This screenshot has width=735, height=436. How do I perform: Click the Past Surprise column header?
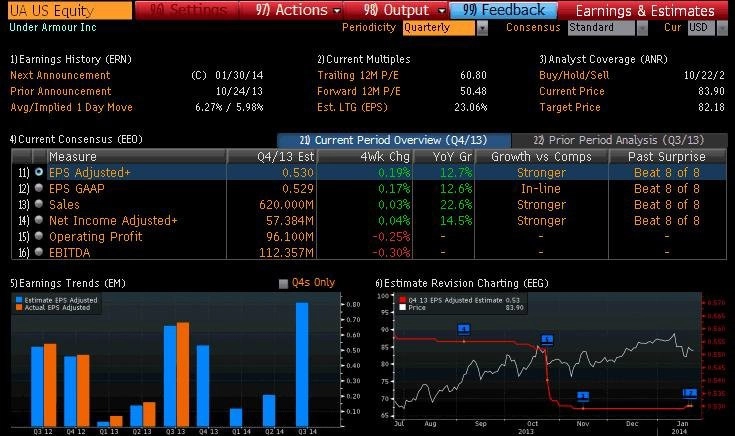click(x=667, y=156)
